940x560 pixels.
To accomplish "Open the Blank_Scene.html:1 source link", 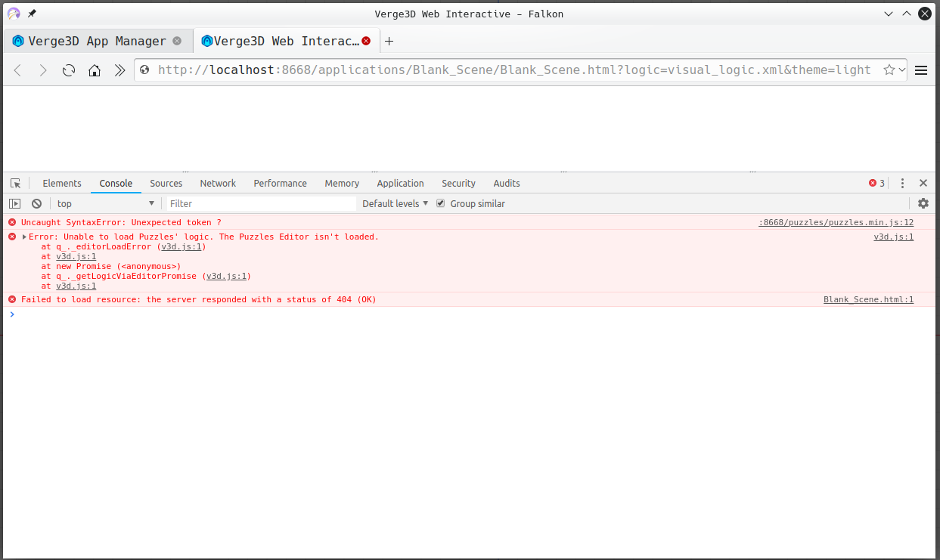I will point(868,299).
